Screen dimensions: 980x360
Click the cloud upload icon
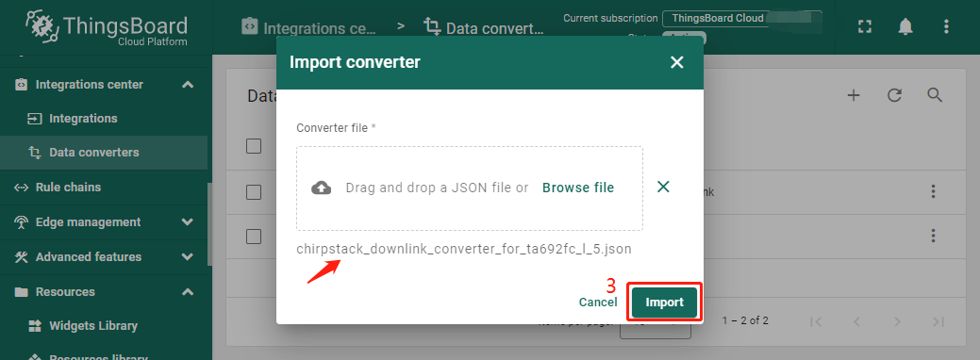pyautogui.click(x=322, y=188)
